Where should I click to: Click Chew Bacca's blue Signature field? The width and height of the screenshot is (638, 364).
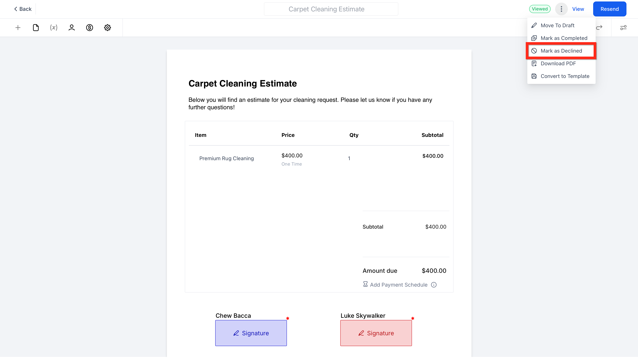coord(251,333)
